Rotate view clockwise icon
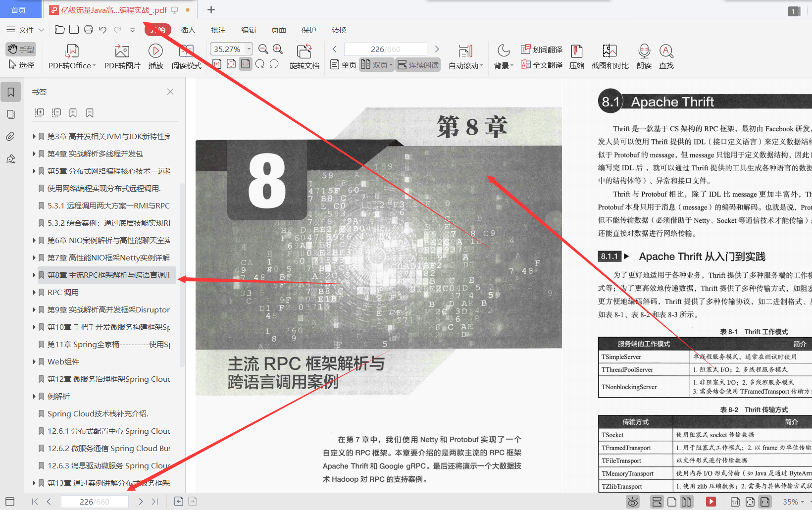The width and height of the screenshot is (812, 510). (260, 64)
